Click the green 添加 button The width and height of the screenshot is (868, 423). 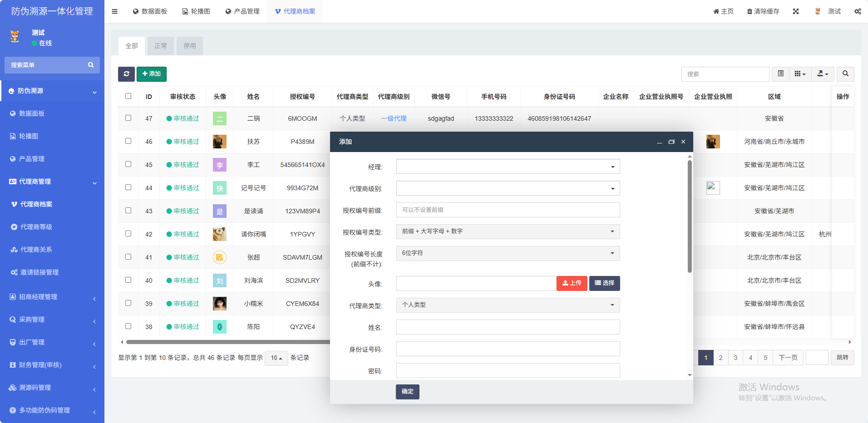pos(151,74)
